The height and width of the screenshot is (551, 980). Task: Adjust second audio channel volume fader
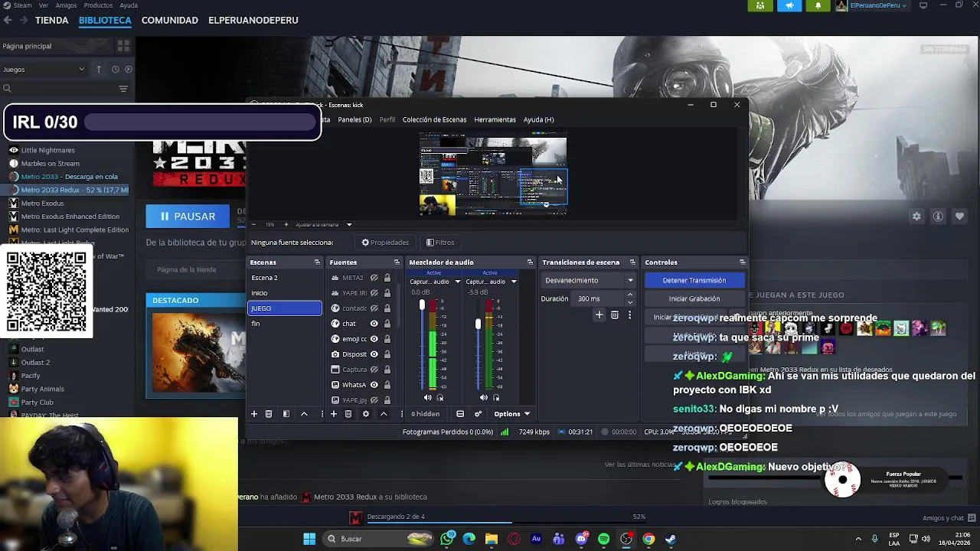point(478,324)
